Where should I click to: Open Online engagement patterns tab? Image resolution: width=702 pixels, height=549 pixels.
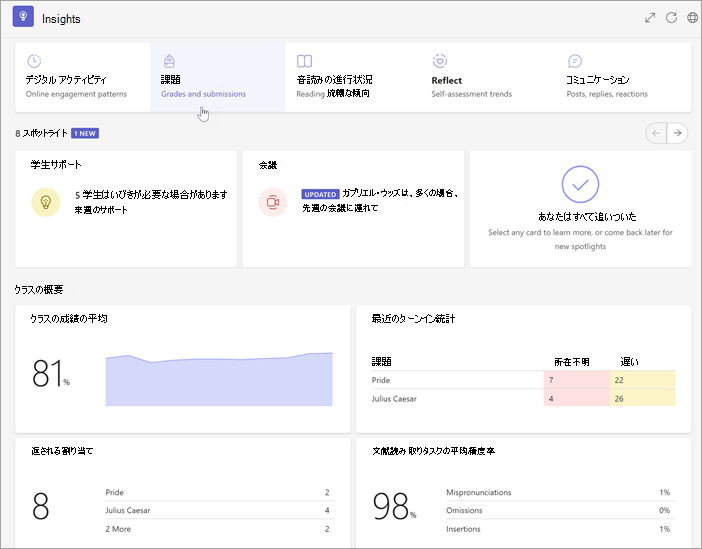(83, 77)
